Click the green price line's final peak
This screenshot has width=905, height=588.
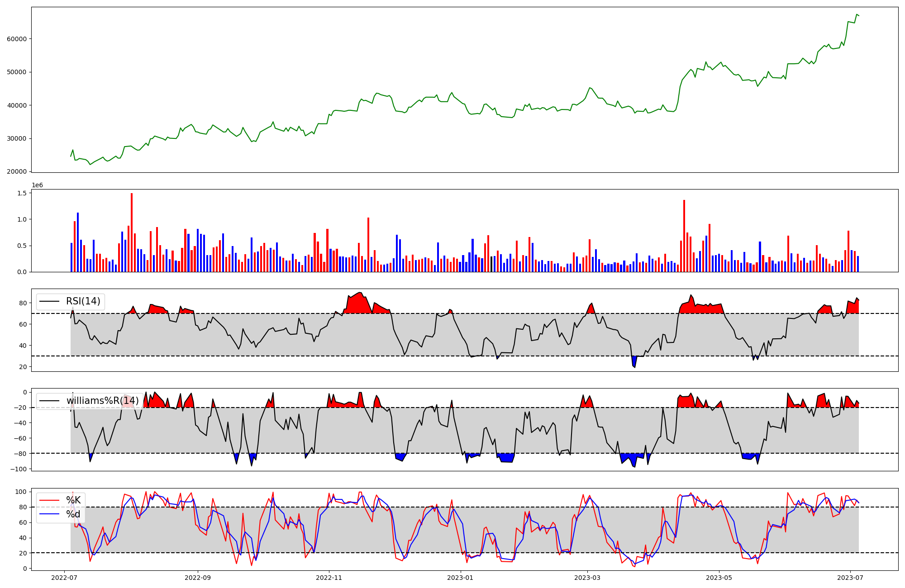pos(857,14)
